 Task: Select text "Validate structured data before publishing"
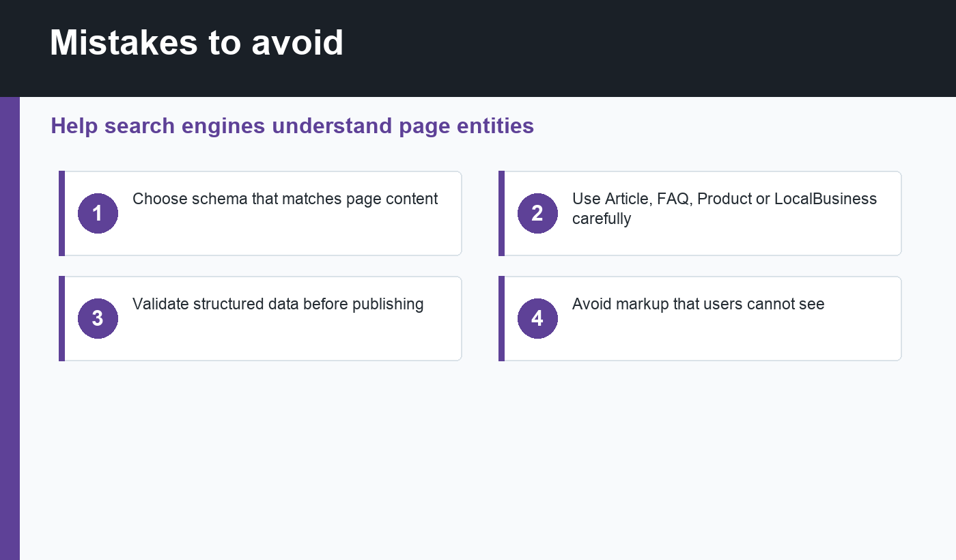tap(278, 304)
